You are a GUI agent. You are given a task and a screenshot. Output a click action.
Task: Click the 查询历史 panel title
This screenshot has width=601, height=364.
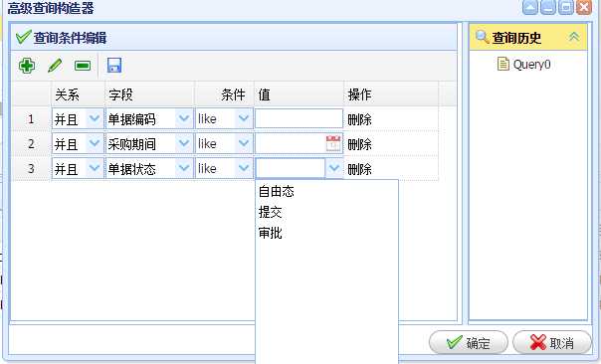(x=516, y=38)
